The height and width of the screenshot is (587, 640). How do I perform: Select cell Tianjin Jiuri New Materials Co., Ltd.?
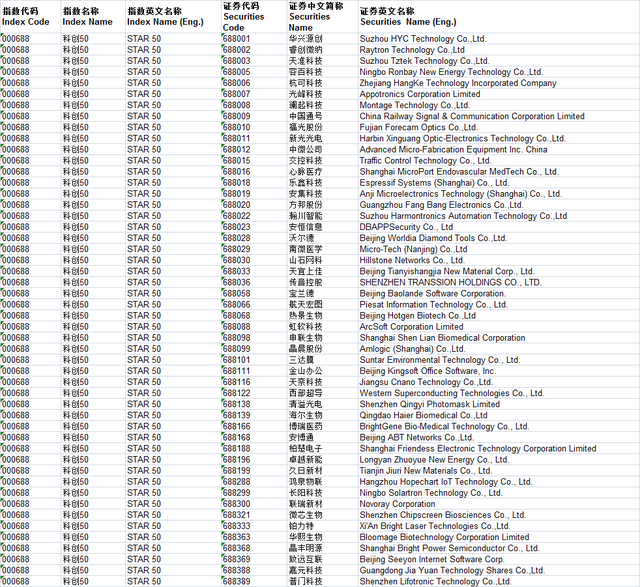click(x=498, y=471)
